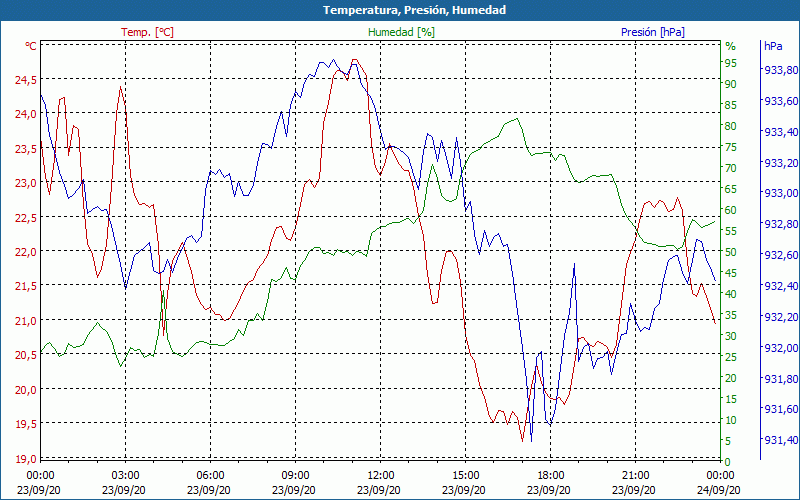Click the "75" humidity axis tick

pos(731,147)
